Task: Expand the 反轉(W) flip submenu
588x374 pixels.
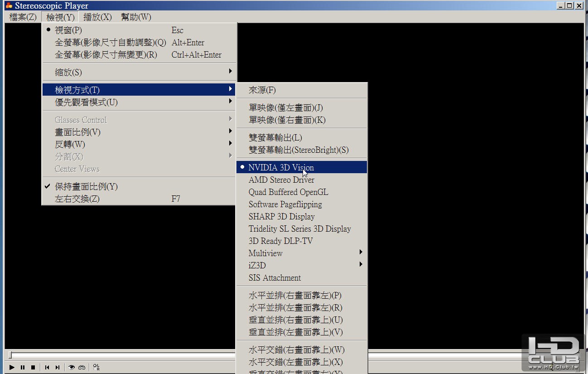Action: click(x=139, y=144)
